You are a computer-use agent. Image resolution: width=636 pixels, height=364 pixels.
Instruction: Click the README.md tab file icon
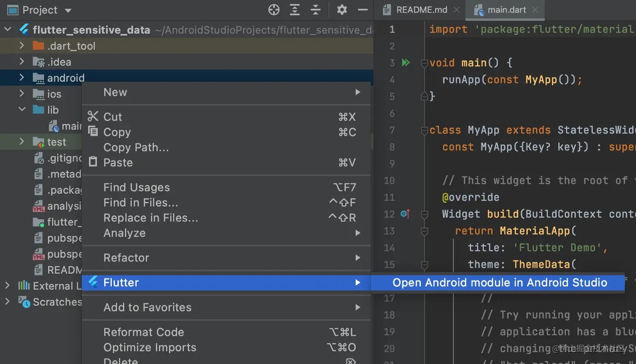387,10
